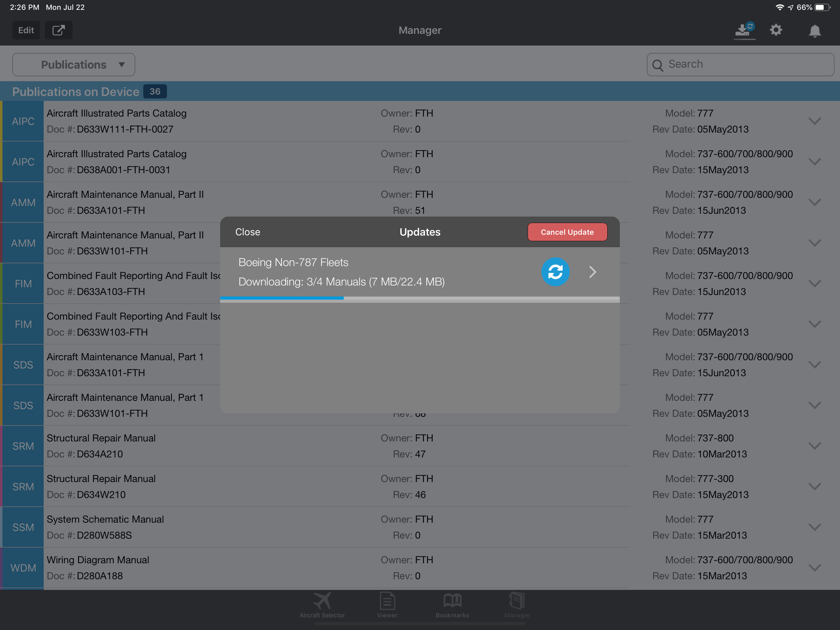Screen dimensions: 840x630
Task: Tap the blue refresh sync icon
Action: [x=555, y=272]
